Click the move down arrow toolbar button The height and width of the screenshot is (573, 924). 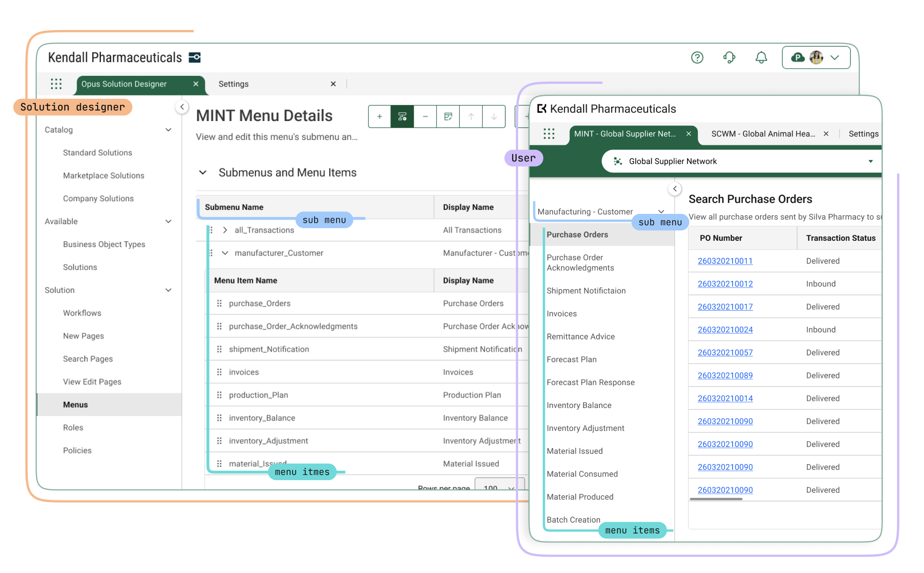(x=494, y=117)
